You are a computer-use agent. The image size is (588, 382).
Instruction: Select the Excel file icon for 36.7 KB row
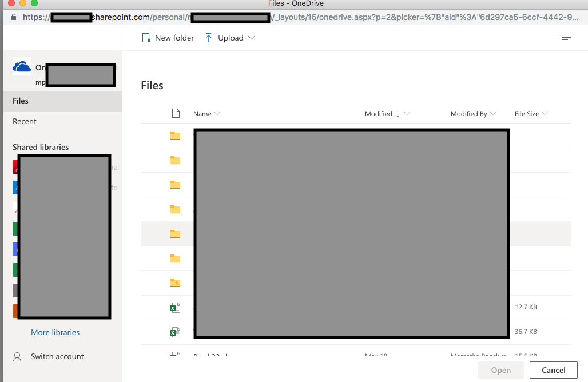pos(175,332)
